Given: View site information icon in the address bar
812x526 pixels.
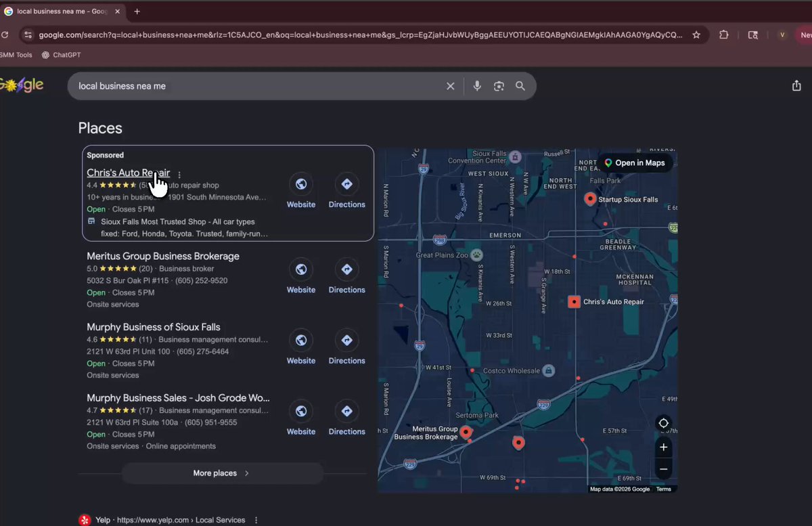Looking at the screenshot, I should 27,35.
